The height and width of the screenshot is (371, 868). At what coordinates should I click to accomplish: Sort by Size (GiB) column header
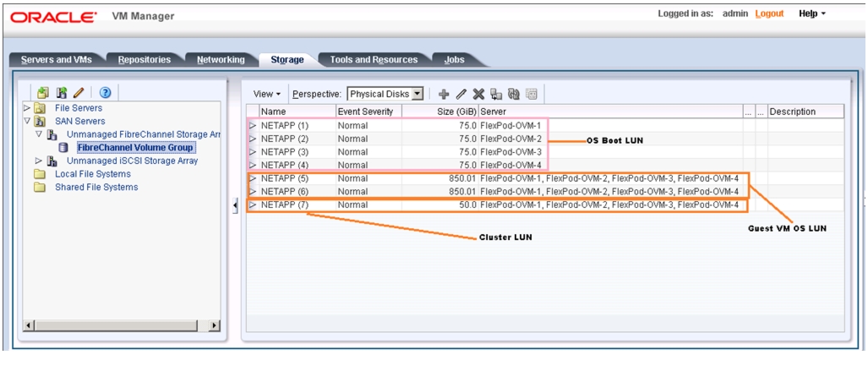[440, 112]
